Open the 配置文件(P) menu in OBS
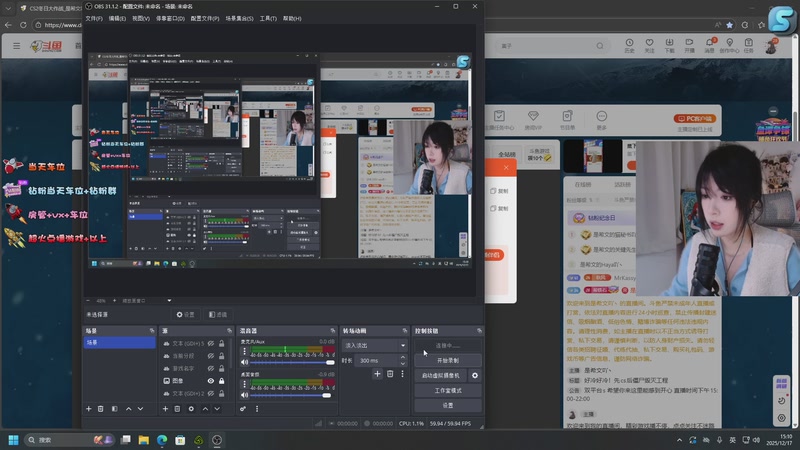Viewport: 800px width, 450px height. 205,18
